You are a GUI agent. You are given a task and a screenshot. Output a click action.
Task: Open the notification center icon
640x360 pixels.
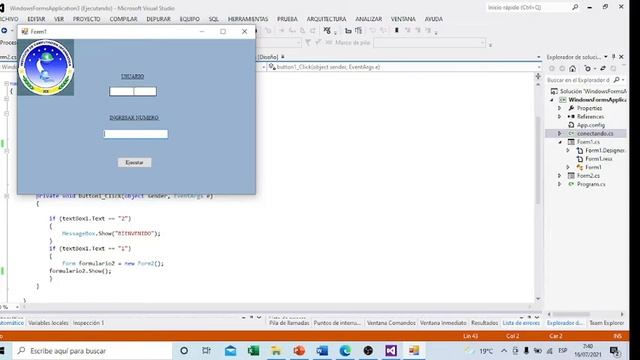coord(615,351)
